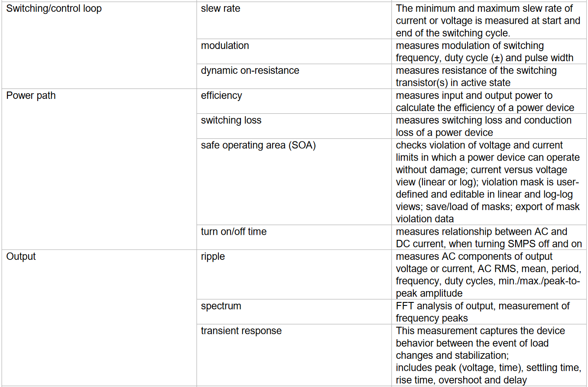
Task: Select the 'spectrum' row label
Action: (x=221, y=306)
